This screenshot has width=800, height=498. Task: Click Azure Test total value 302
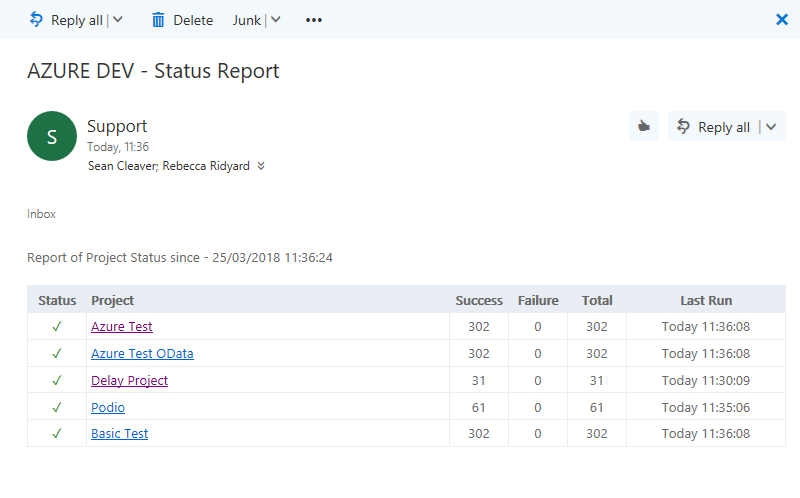[x=597, y=327]
